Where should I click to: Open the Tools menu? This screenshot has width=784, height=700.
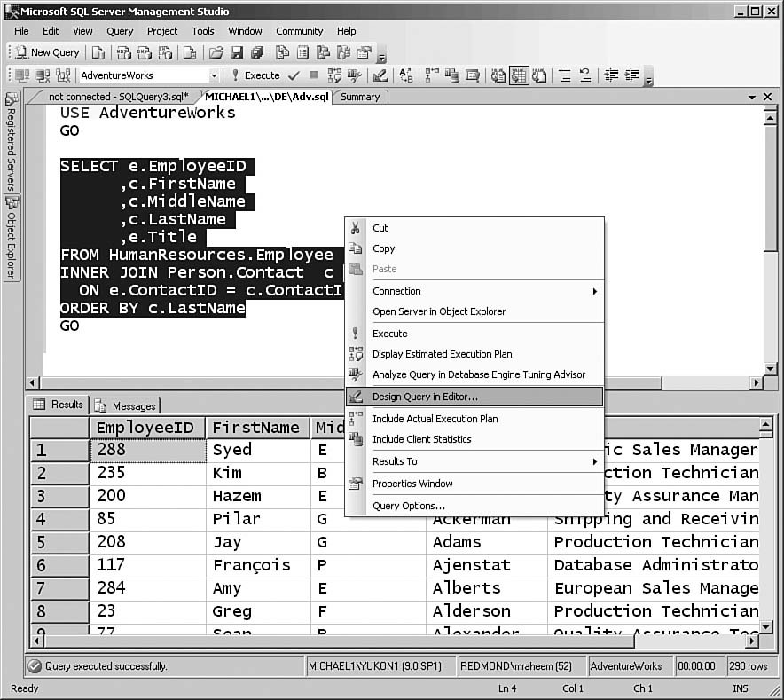(203, 31)
